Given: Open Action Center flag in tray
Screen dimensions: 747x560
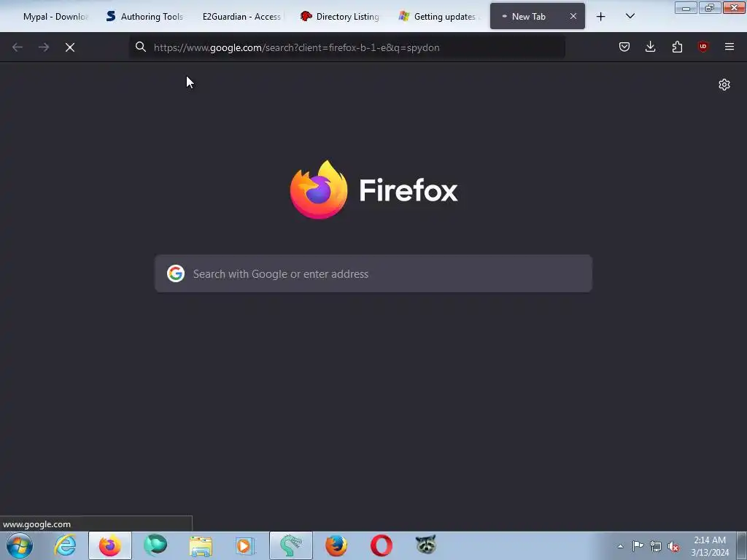Looking at the screenshot, I should click(x=638, y=546).
